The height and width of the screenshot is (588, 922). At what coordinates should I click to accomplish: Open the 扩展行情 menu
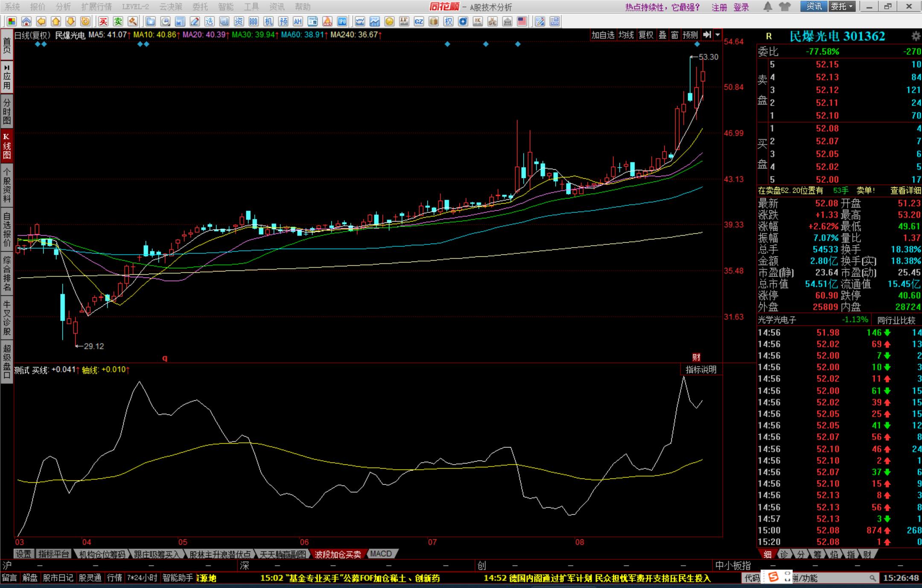click(96, 6)
